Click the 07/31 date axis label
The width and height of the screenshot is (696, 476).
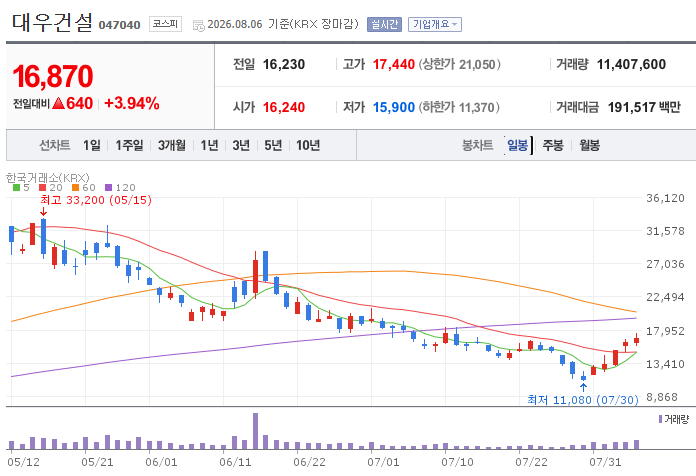(x=605, y=462)
